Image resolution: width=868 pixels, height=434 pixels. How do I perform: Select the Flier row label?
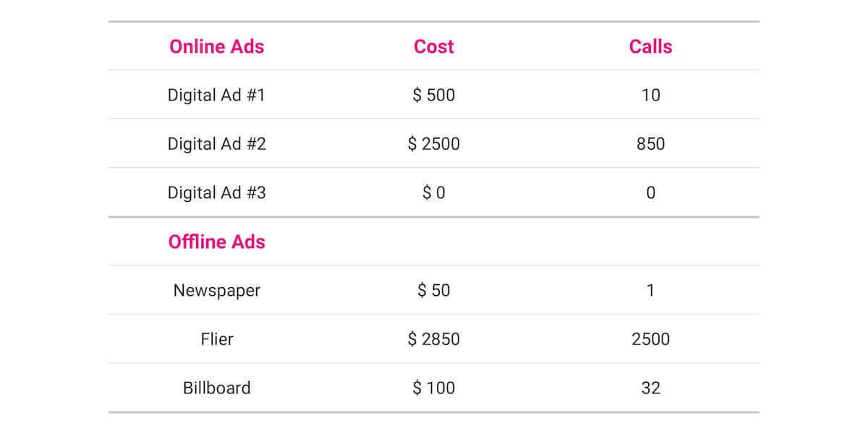[x=216, y=339]
